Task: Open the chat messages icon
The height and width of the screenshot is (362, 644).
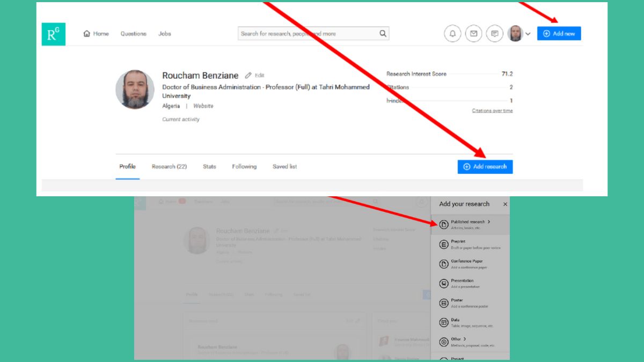Action: [x=494, y=33]
